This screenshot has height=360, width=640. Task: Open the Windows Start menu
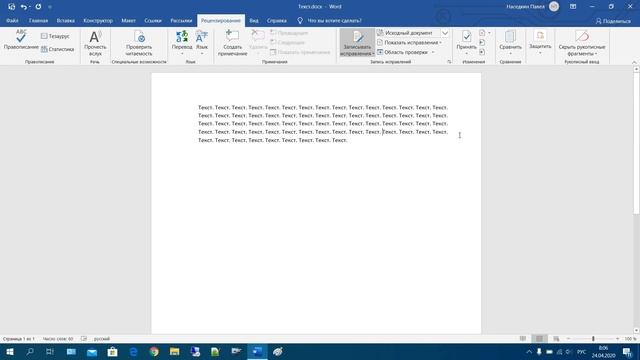(x=10, y=351)
